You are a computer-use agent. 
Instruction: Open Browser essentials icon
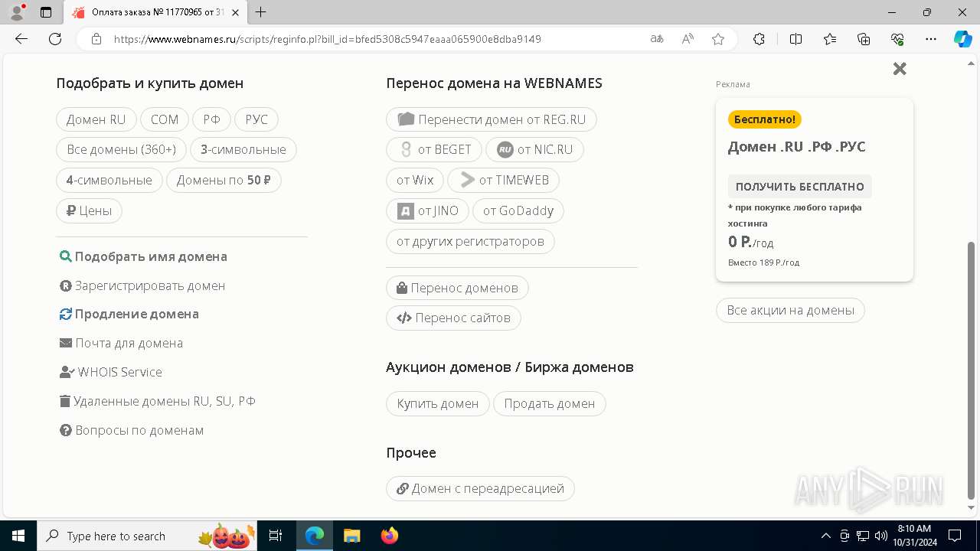coord(897,39)
